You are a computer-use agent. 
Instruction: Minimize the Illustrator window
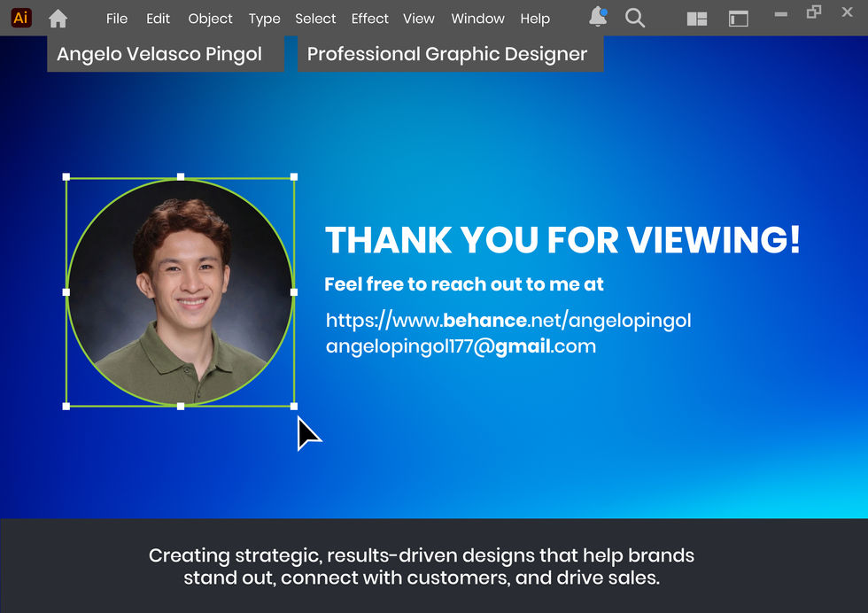coord(781,14)
